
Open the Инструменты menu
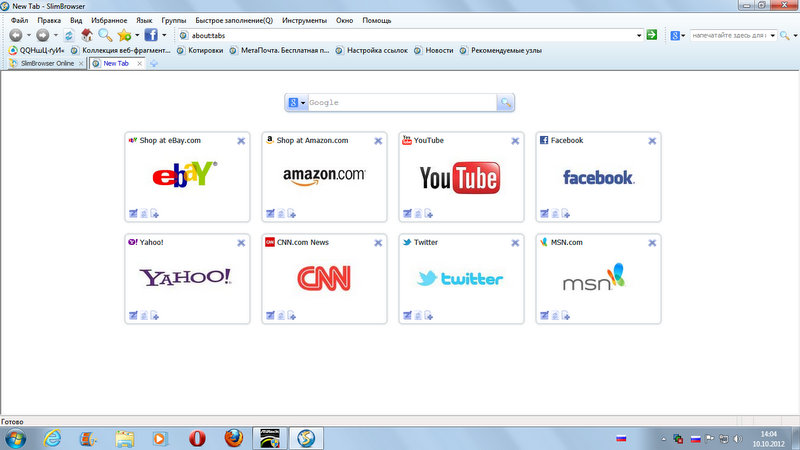(x=304, y=20)
